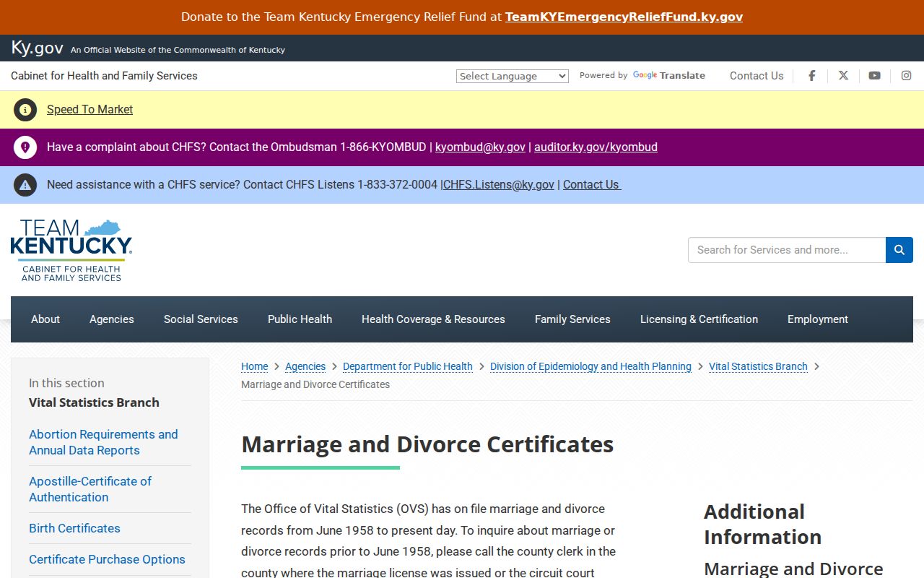Image resolution: width=924 pixels, height=578 pixels.
Task: Click the kyombud@ky.gov email link
Action: [x=480, y=147]
